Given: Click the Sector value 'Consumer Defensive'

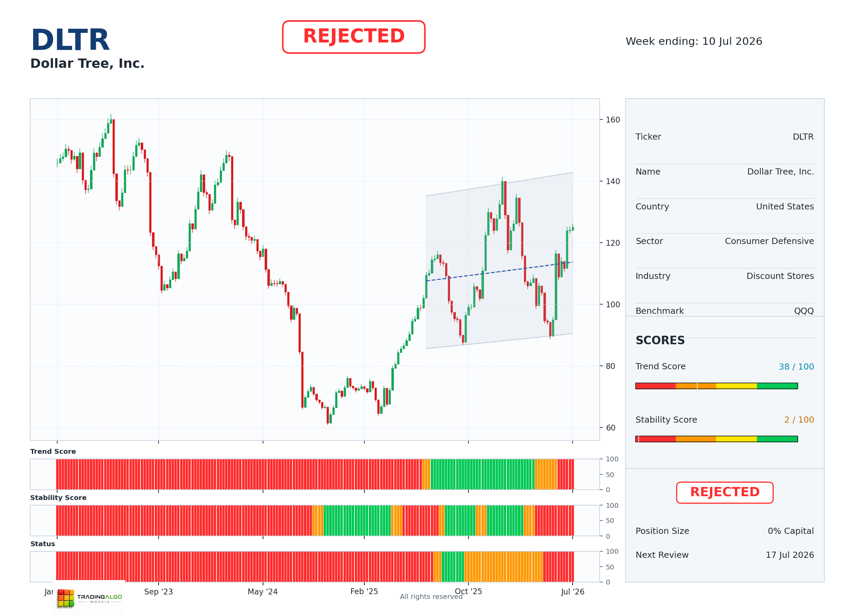Looking at the screenshot, I should click(x=769, y=241).
